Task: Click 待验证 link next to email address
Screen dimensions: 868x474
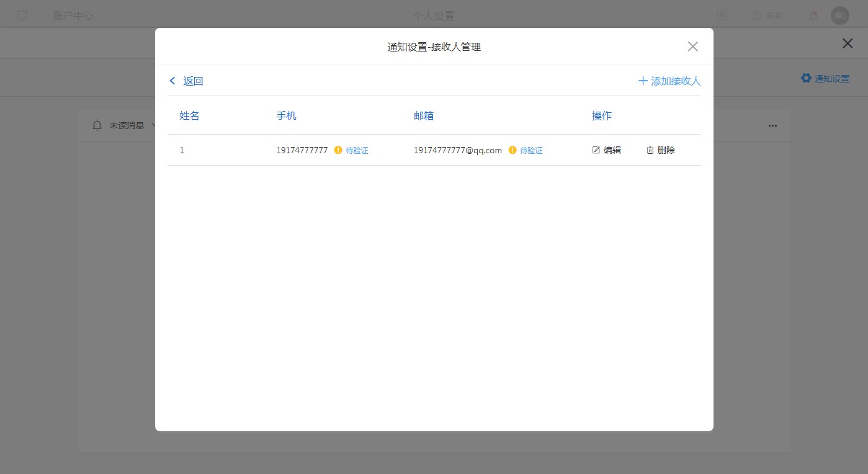Action: click(x=531, y=151)
